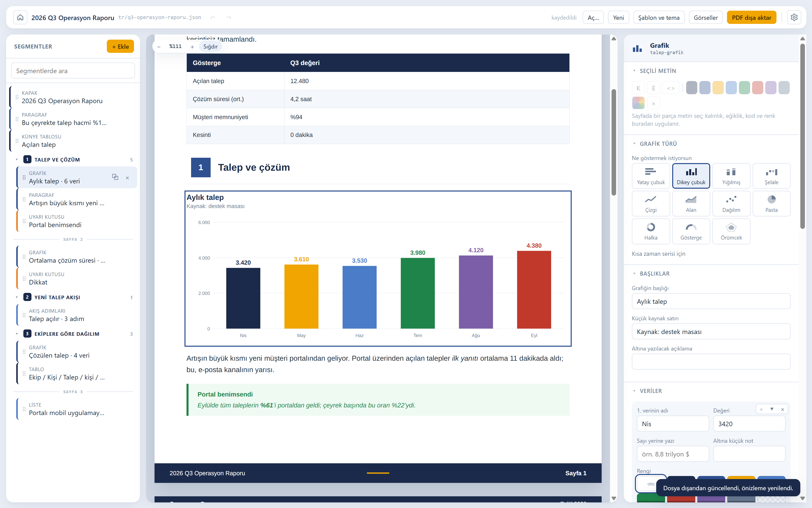Select the Örümcek chart type
This screenshot has height=508, width=812.
click(x=731, y=231)
